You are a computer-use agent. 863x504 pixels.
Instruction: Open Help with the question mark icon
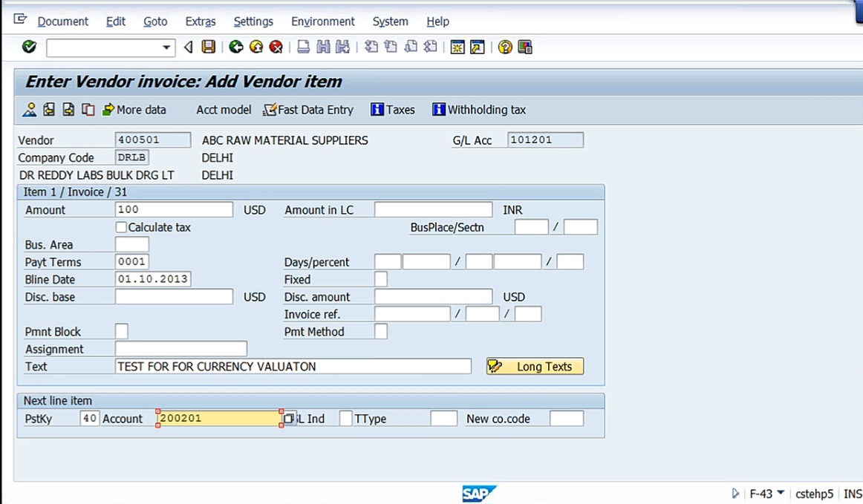pos(505,47)
